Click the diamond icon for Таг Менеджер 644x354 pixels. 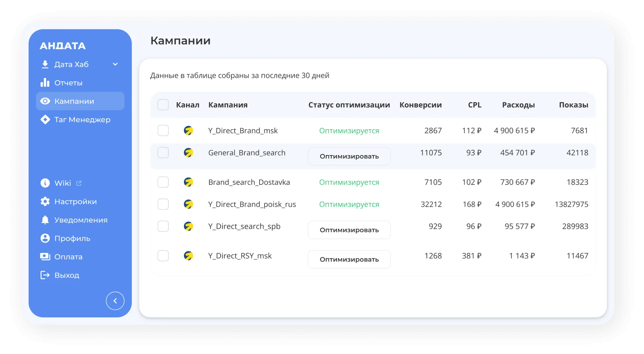[45, 119]
